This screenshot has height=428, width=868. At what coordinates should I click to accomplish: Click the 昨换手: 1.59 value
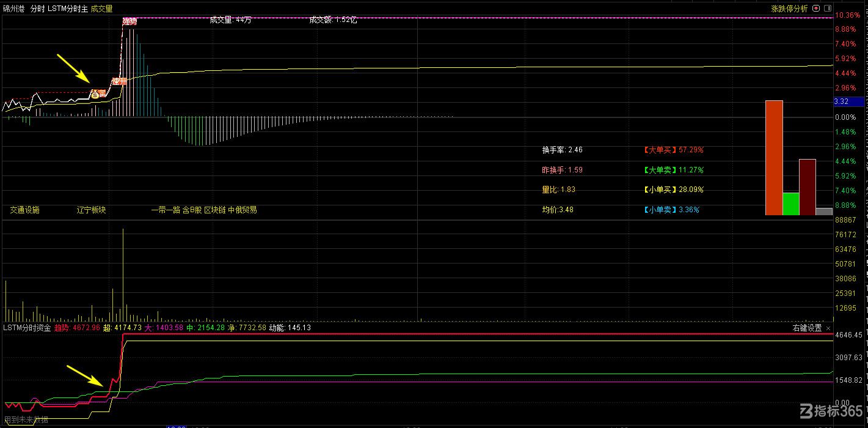click(563, 170)
